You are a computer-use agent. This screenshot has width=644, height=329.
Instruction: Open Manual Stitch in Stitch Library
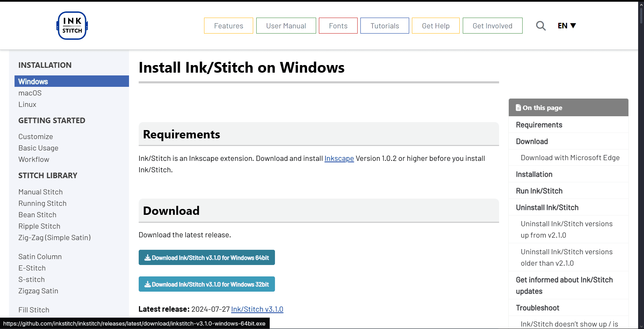click(40, 192)
